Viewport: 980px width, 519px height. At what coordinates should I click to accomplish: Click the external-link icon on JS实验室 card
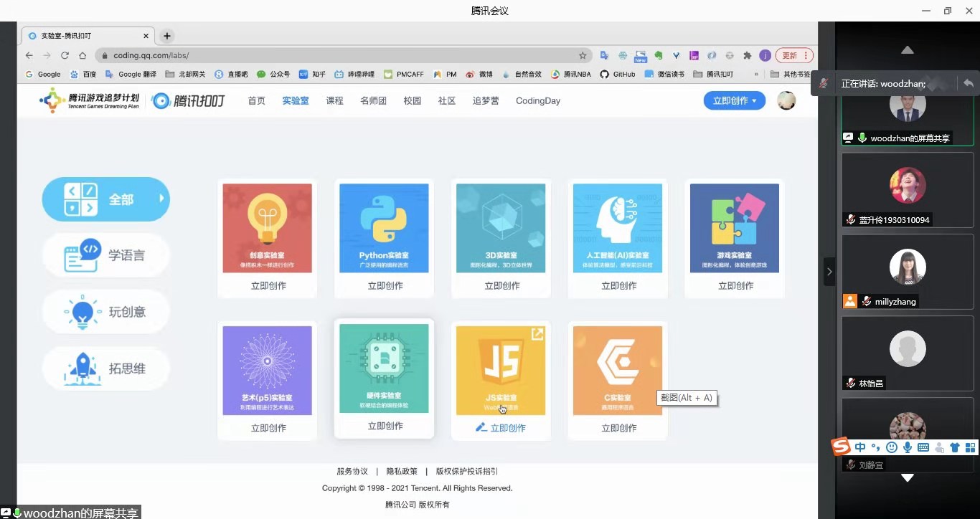[x=537, y=334]
